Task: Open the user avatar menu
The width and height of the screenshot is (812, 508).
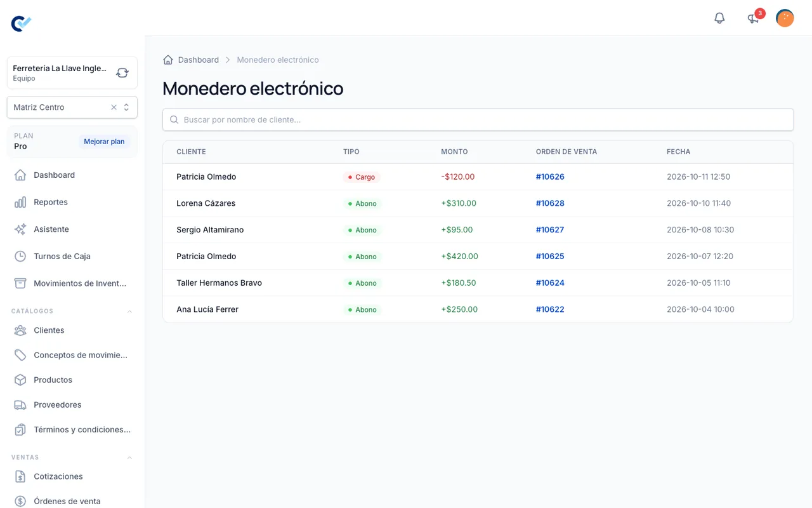Action: [x=785, y=18]
